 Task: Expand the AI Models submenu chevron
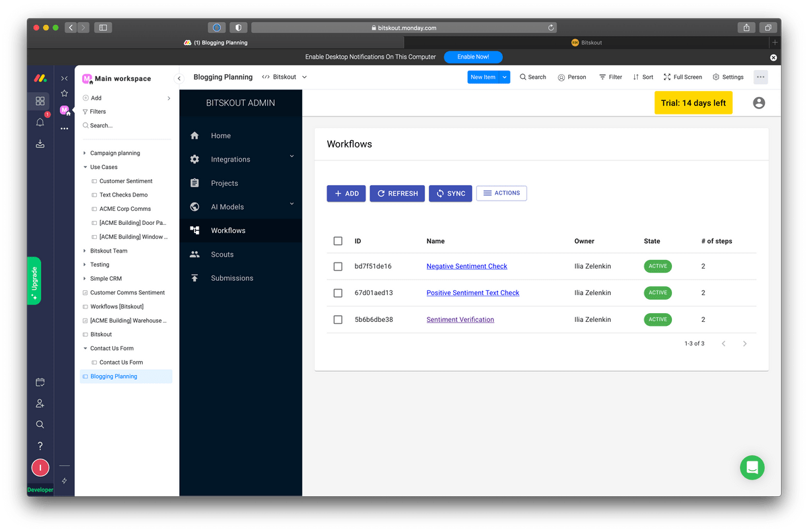coord(292,203)
